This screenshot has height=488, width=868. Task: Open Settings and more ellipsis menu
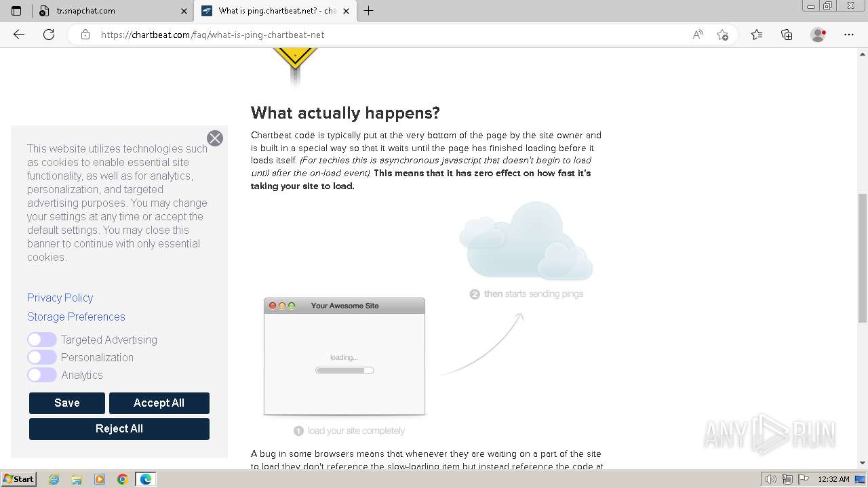[x=849, y=35]
